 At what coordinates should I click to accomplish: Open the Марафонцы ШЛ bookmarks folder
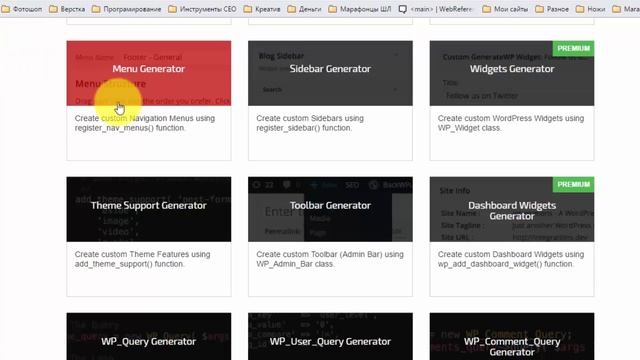coord(360,9)
